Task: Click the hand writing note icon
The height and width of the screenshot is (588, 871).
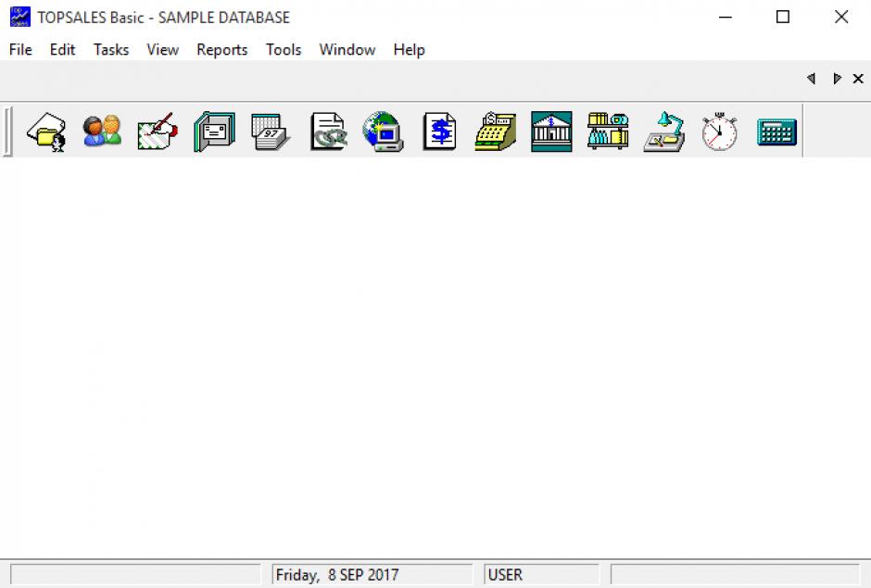Action: click(x=158, y=131)
